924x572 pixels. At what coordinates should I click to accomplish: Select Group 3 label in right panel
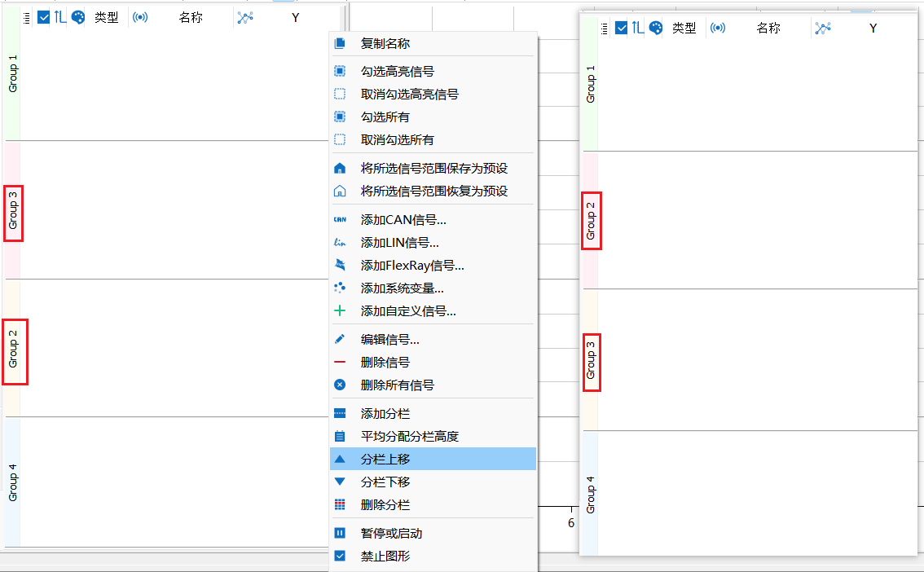pos(591,360)
